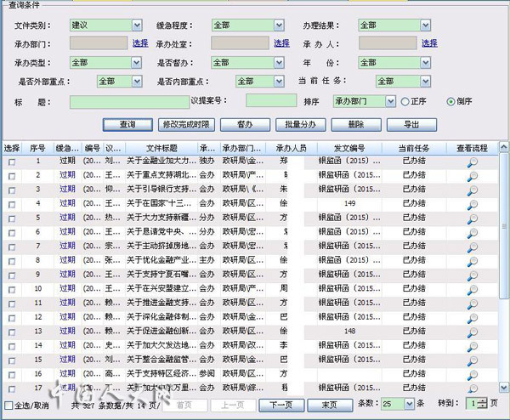Viewport: 510px width, 420px height.
Task: Jump to 末页 last page
Action: pos(330,406)
